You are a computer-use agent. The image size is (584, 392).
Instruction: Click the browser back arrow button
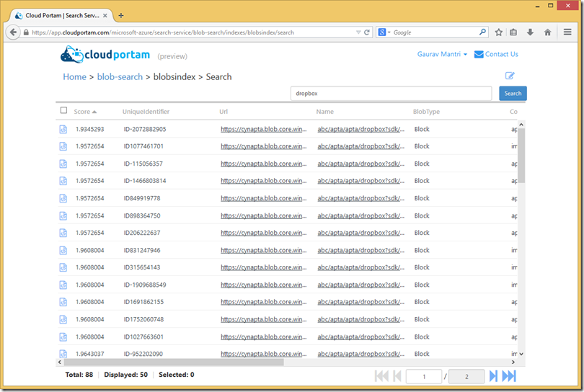pos(14,32)
